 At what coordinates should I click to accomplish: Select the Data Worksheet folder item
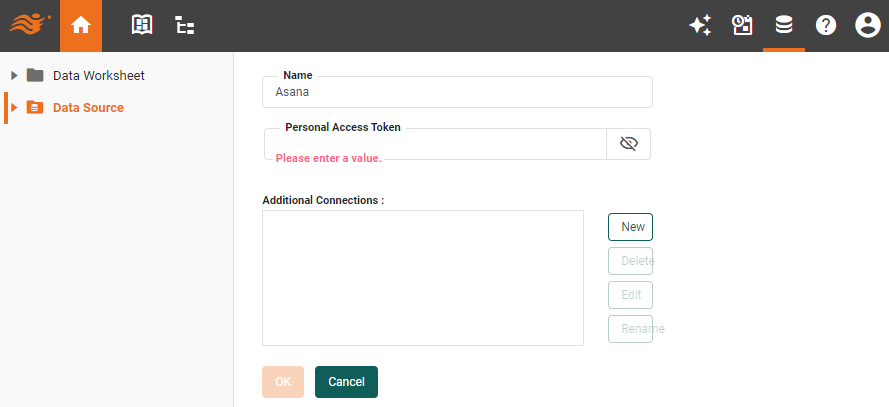(98, 75)
